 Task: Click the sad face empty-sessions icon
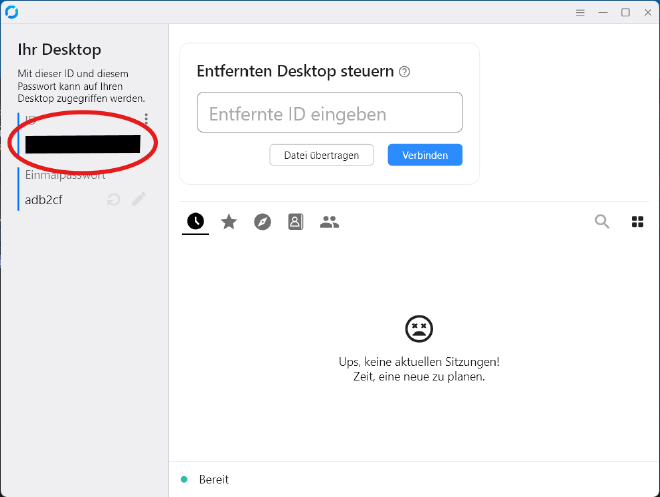click(x=418, y=328)
